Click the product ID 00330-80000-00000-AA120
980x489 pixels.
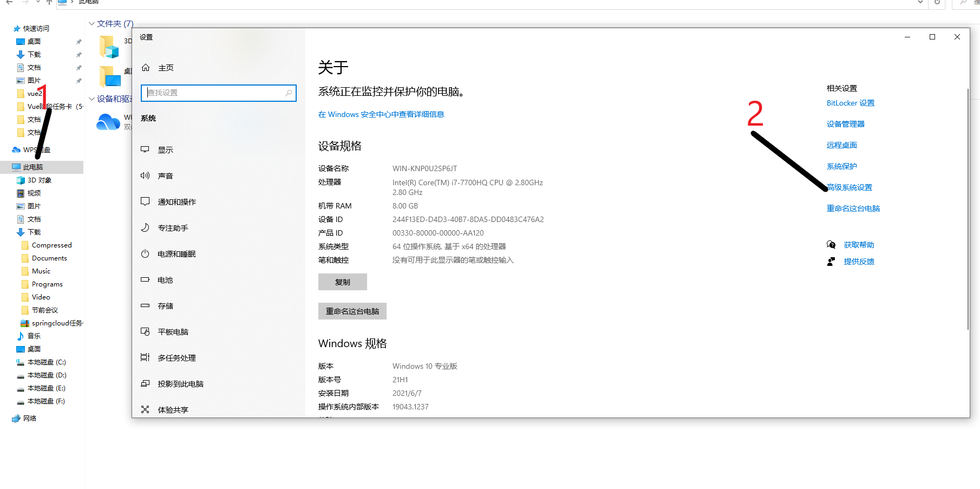(438, 233)
